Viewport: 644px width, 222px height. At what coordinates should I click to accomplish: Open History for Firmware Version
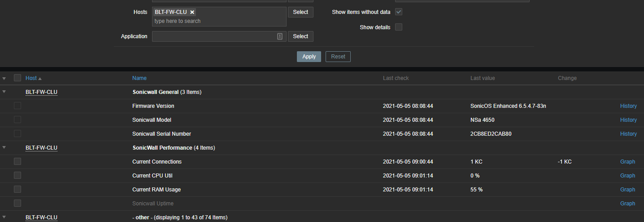[x=628, y=106]
